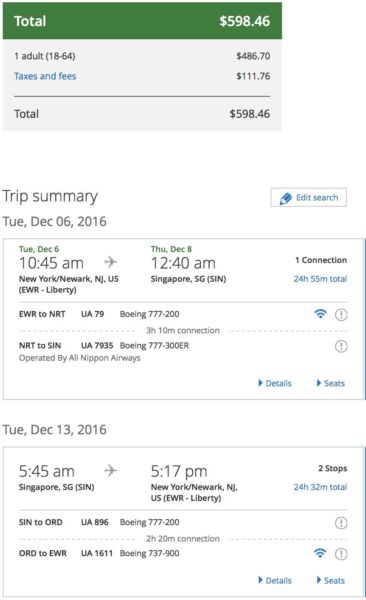This screenshot has height=600, width=366.
Task: Click info icon for EWR to NRT
Action: (x=341, y=315)
